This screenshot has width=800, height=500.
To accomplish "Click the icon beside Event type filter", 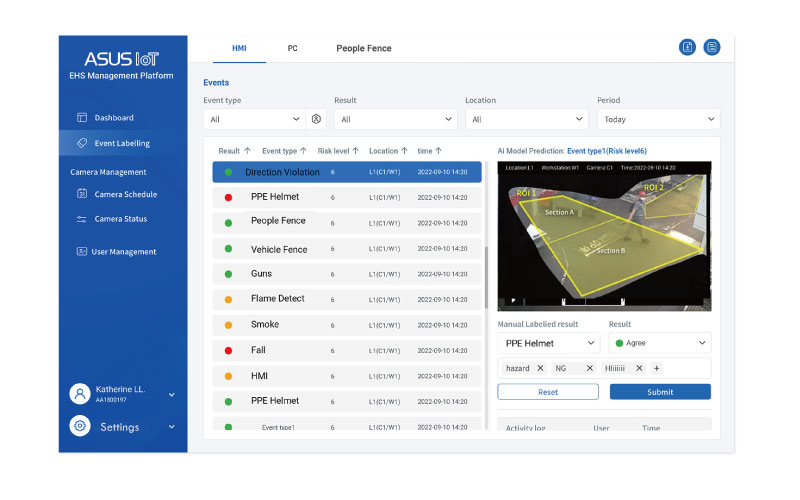I will point(316,119).
